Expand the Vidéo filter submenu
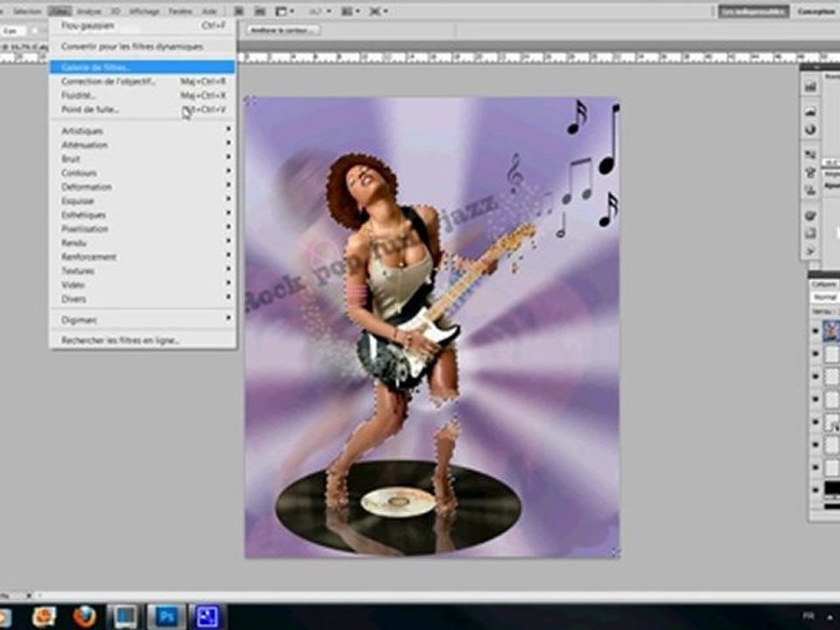This screenshot has height=630, width=840. pos(142,284)
